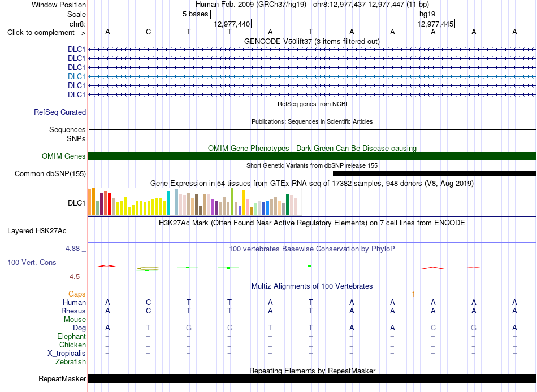Open the GTEx 'Gene Expression in 54 tissues' title
This screenshot has height=392, width=537.
click(x=312, y=183)
